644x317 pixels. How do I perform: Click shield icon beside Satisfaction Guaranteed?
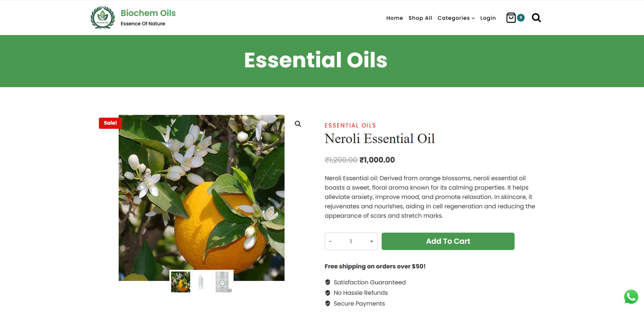pos(328,282)
